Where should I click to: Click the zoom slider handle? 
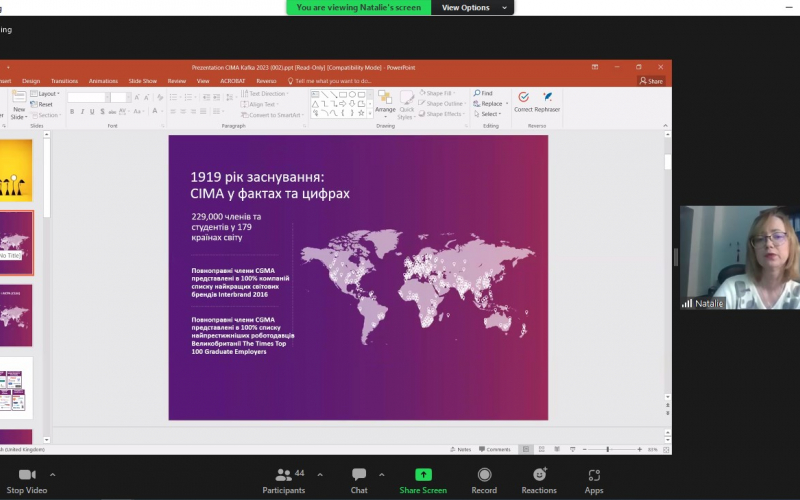(608, 449)
